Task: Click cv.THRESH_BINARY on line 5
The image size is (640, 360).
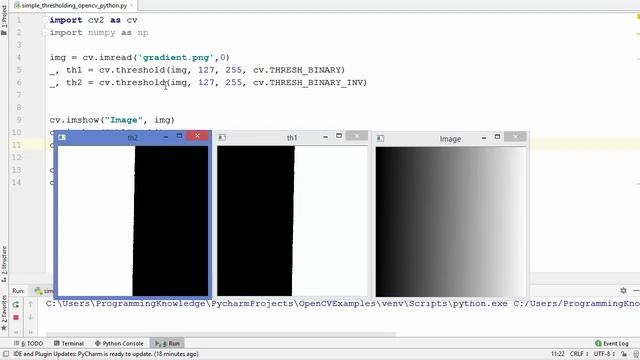Action: [x=297, y=70]
